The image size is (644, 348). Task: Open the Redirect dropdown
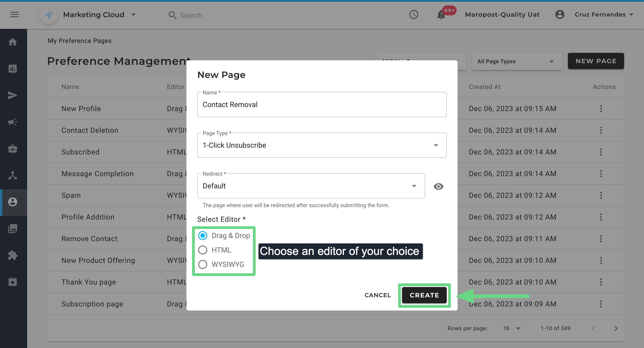coord(311,186)
